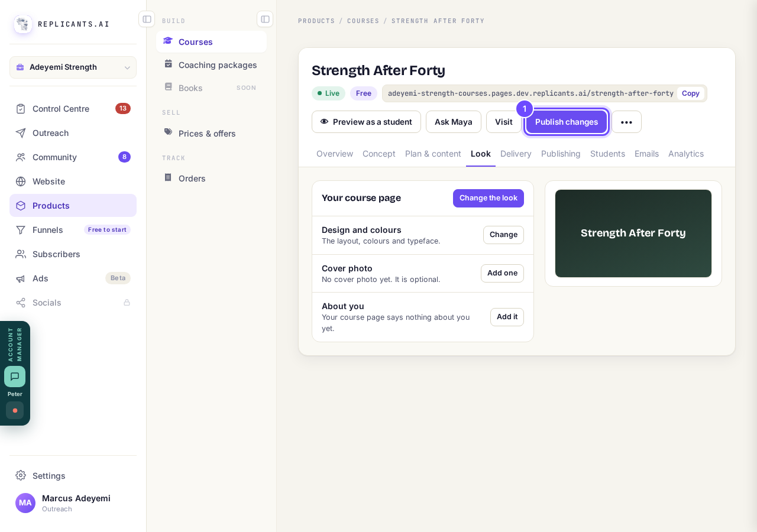Open the Adeyemi Strength workspace dropdown
Image resolution: width=757 pixels, height=532 pixels.
[73, 67]
